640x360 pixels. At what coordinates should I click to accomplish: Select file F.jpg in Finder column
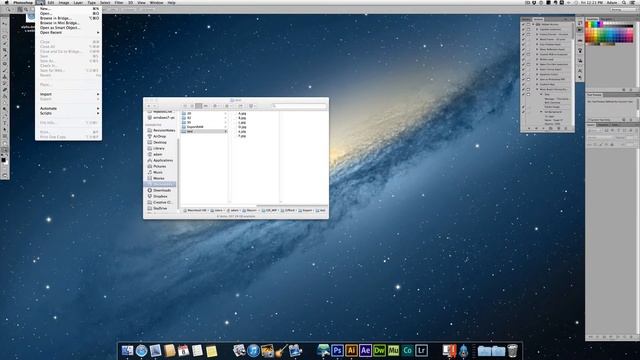click(242, 136)
